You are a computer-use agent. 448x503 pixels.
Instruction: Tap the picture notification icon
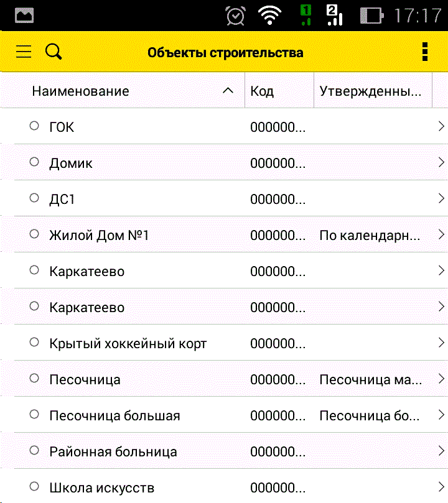coord(24,16)
